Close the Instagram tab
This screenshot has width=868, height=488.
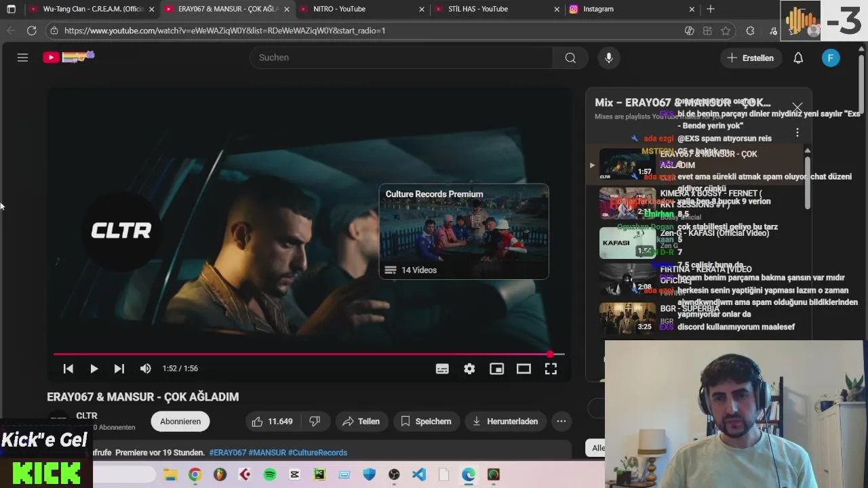[692, 9]
